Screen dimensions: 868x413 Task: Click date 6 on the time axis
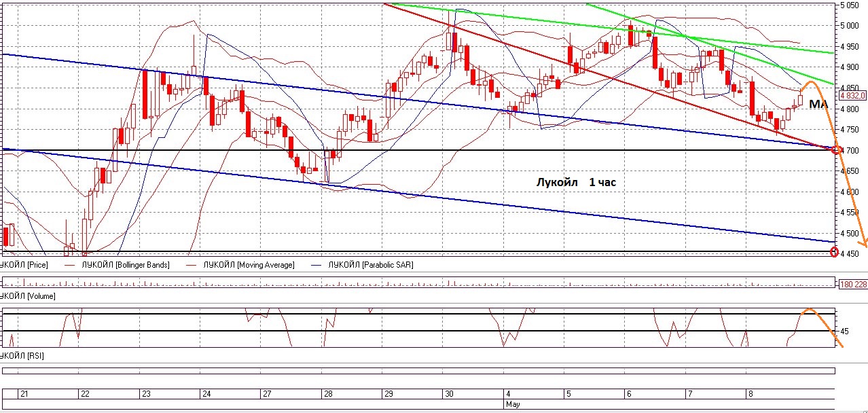click(x=630, y=394)
